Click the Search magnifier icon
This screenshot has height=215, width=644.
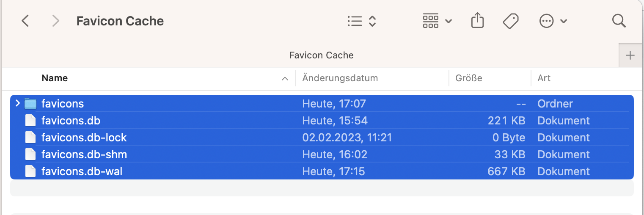point(619,21)
